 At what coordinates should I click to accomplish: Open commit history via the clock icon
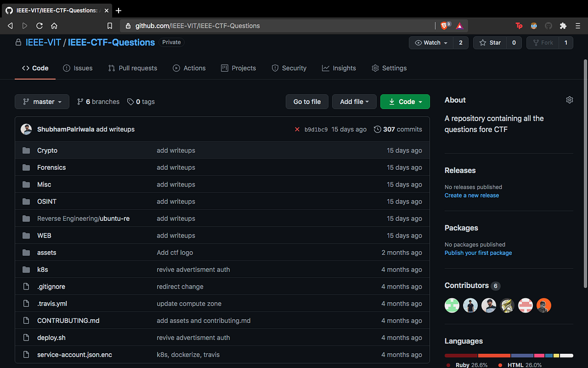click(x=377, y=129)
